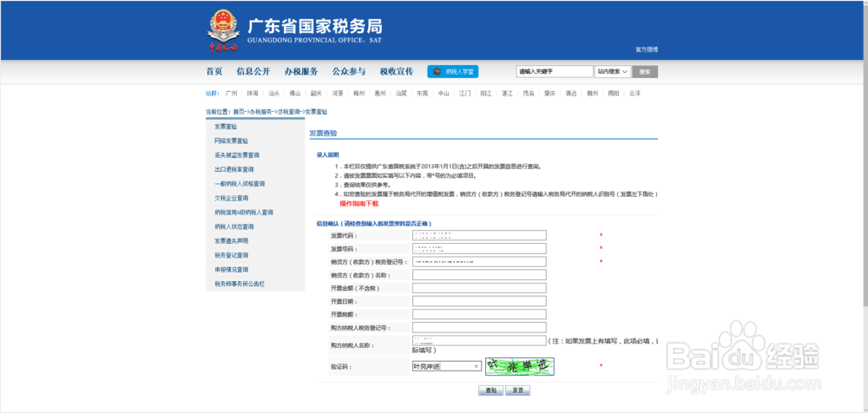Image resolution: width=868 pixels, height=413 pixels.
Task: Go to the 阳江 site
Action: 486,94
